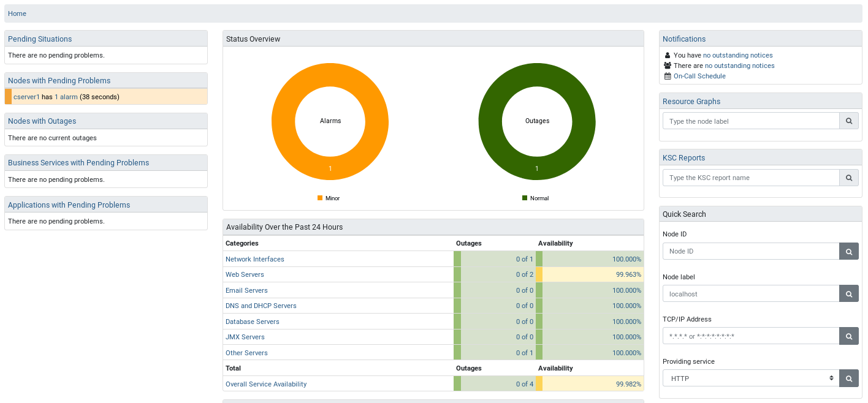Click the TCP/IP Address search icon button
The height and width of the screenshot is (403, 868).
(x=849, y=336)
